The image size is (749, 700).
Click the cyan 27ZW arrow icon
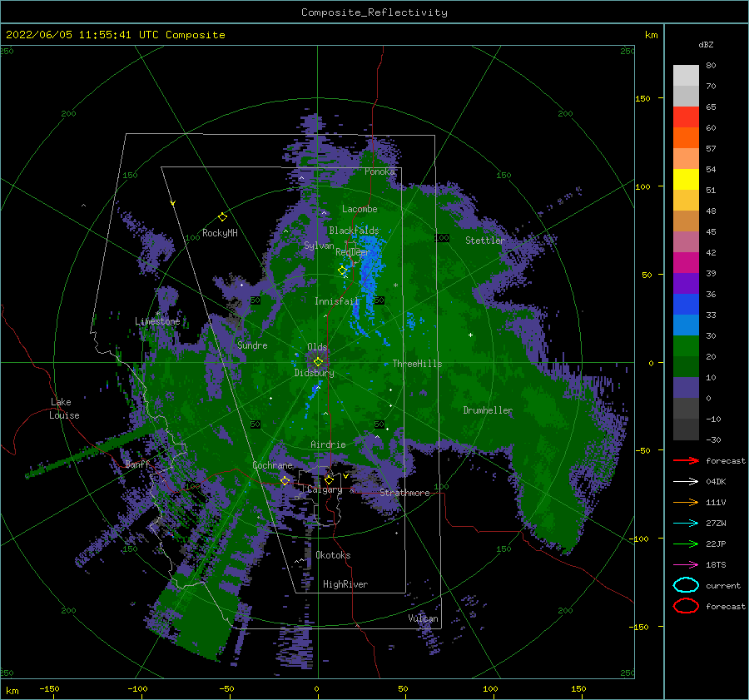686,523
